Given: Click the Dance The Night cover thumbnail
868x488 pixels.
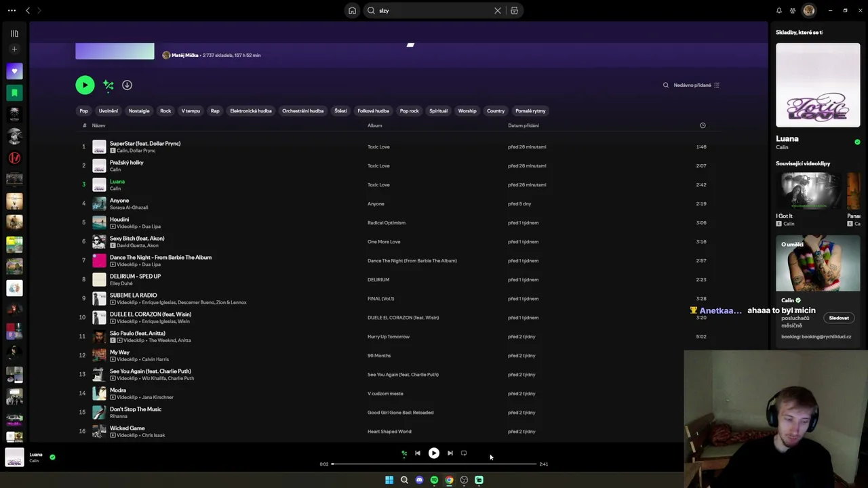Looking at the screenshot, I should [x=99, y=260].
